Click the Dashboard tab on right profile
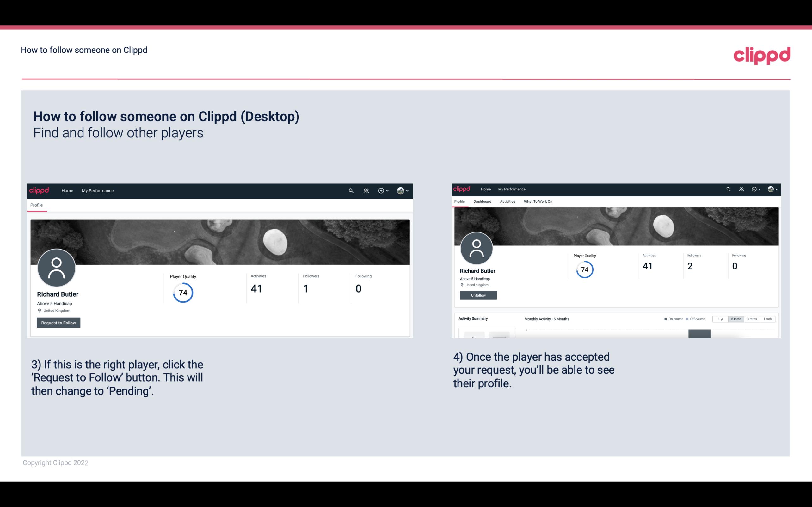Viewport: 812px width, 507px height. (x=482, y=202)
